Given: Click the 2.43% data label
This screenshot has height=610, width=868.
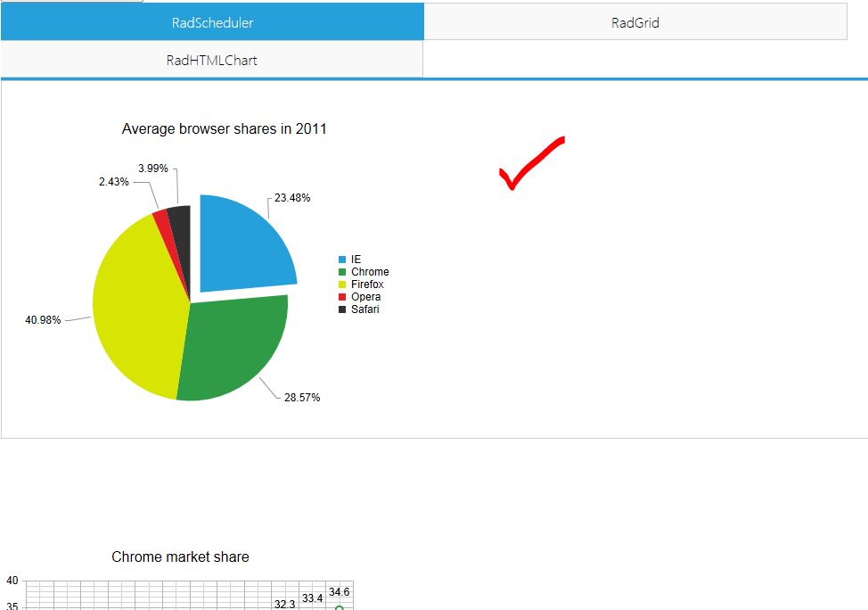Looking at the screenshot, I should click(113, 182).
